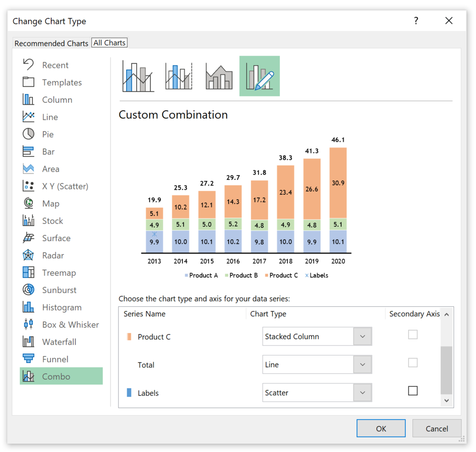Confirm changes with the OK button
476x452 pixels.
point(381,428)
